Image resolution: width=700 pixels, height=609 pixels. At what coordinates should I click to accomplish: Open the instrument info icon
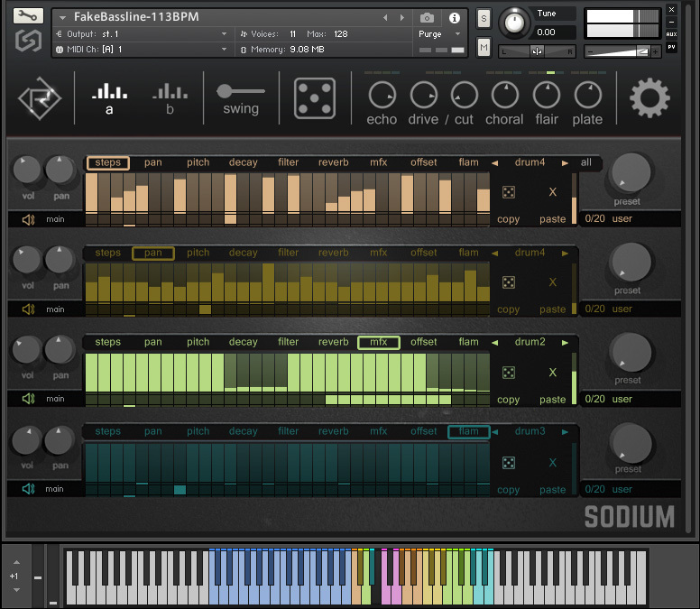(x=454, y=17)
